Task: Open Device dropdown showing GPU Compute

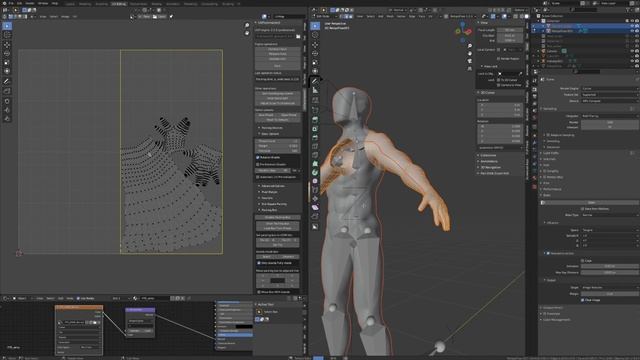Action: click(x=610, y=101)
